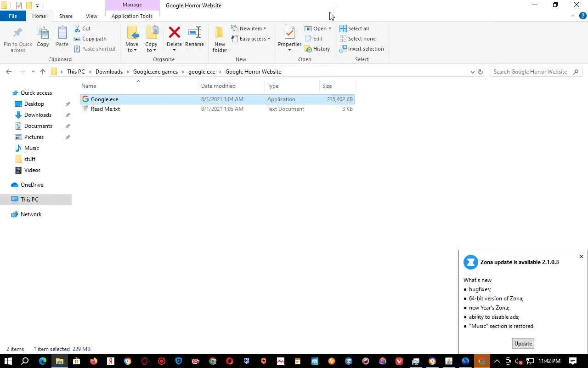Click Update in the Zona notification

click(x=523, y=344)
